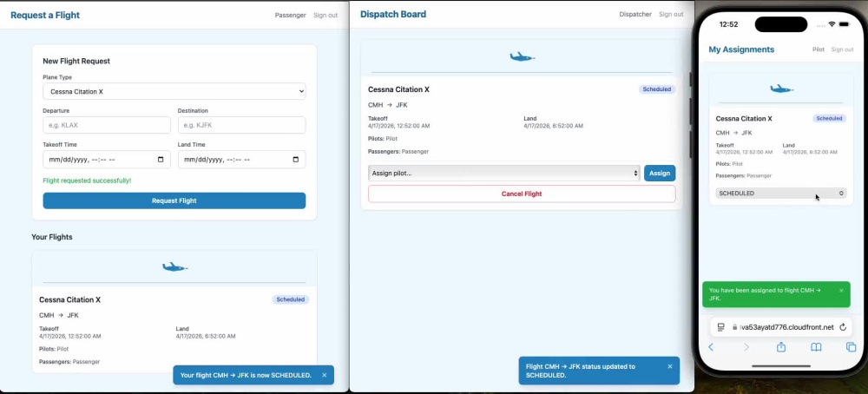Click the Departure input field
The image size is (868, 394).
106,125
